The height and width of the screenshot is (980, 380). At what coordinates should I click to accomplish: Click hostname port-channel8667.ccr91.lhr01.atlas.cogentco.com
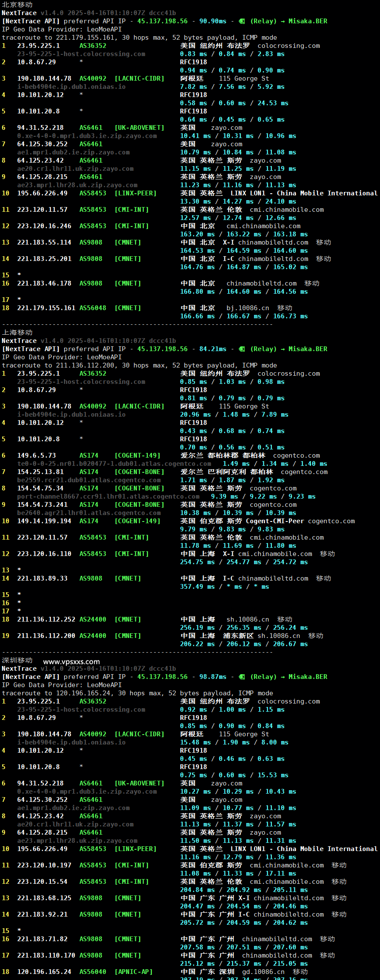[108, 496]
